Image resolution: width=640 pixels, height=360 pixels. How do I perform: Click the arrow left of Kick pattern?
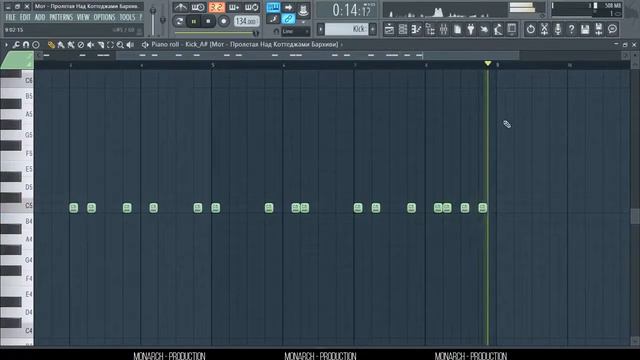(320, 29)
